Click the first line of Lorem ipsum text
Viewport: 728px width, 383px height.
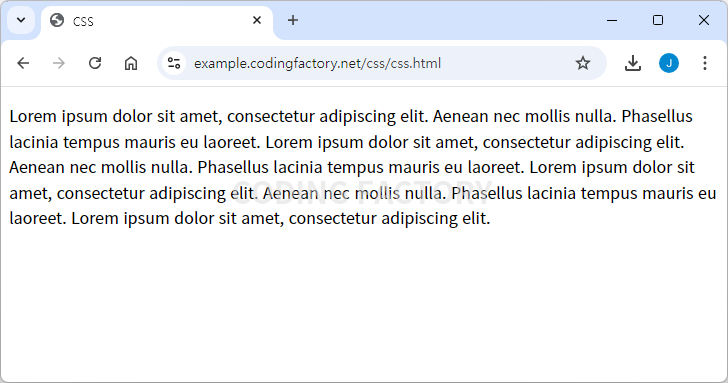click(351, 116)
